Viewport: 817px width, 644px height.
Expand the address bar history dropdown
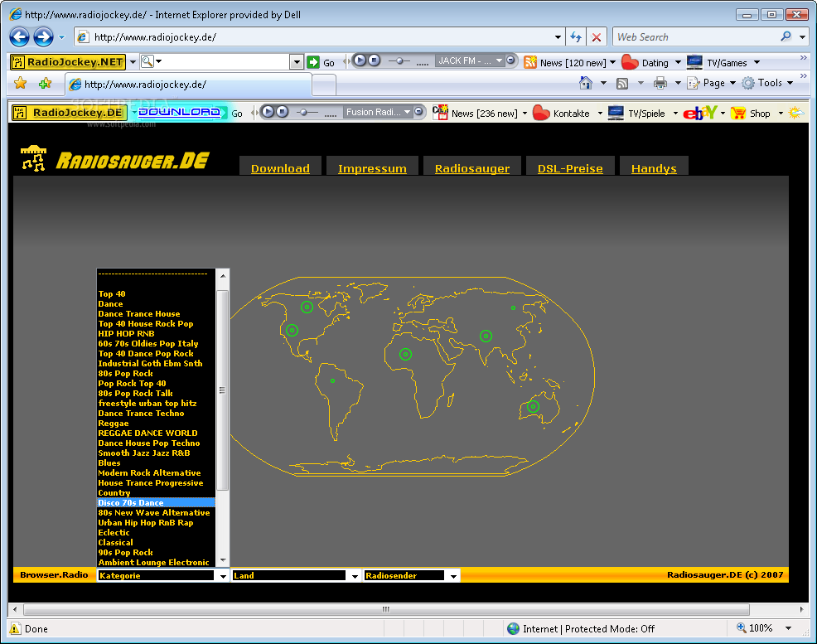click(x=558, y=37)
